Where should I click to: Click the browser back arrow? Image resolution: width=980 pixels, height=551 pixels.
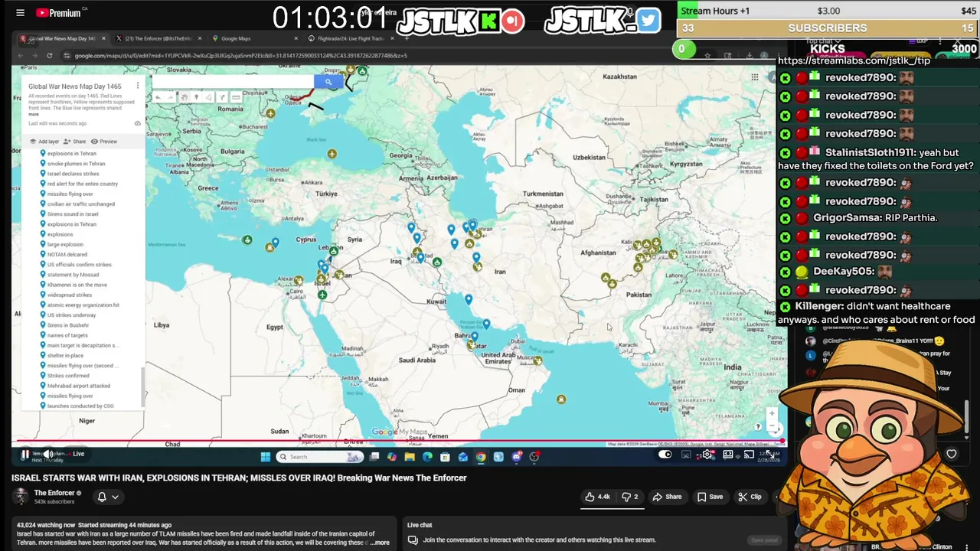point(21,55)
